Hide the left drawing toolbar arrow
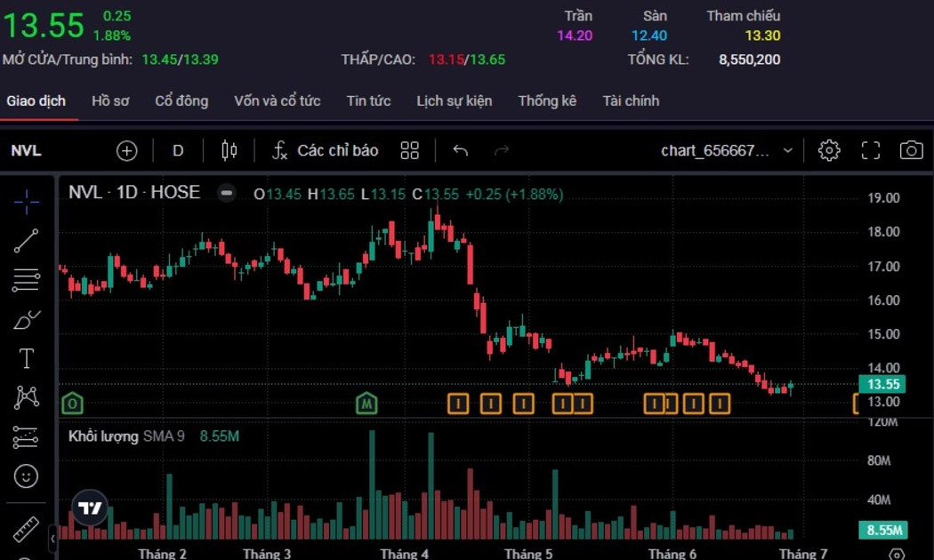934x560 pixels. tap(52, 538)
